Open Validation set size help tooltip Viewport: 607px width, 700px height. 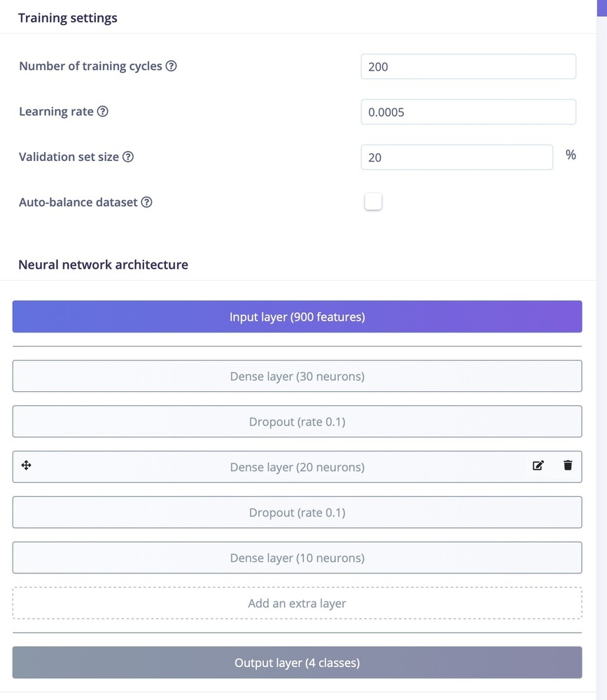(128, 157)
